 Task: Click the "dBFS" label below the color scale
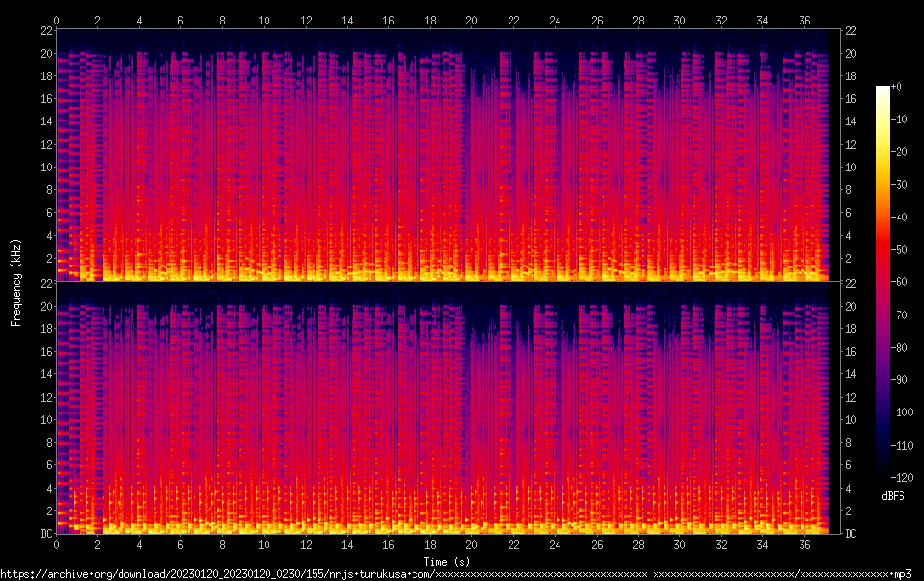(892, 496)
